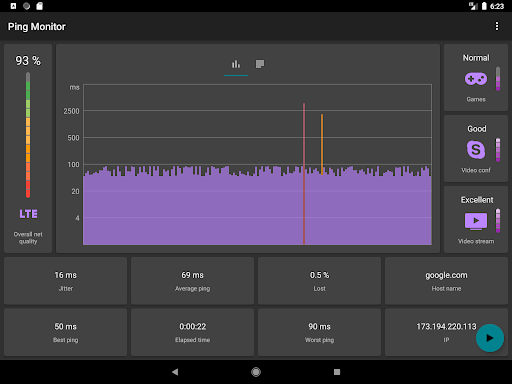Click the orange spike in the chart
This screenshot has height=384, width=512.
pos(322,144)
